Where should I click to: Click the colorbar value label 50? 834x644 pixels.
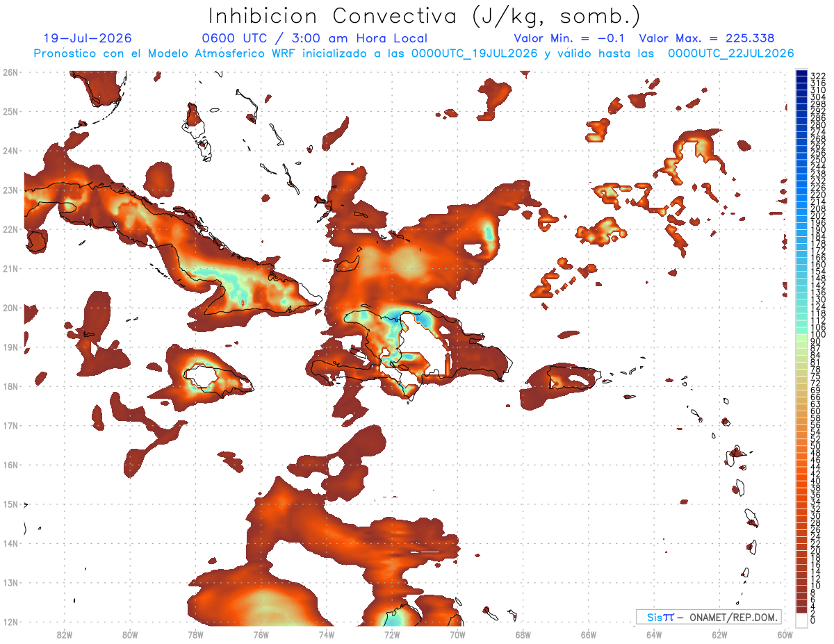click(x=816, y=446)
